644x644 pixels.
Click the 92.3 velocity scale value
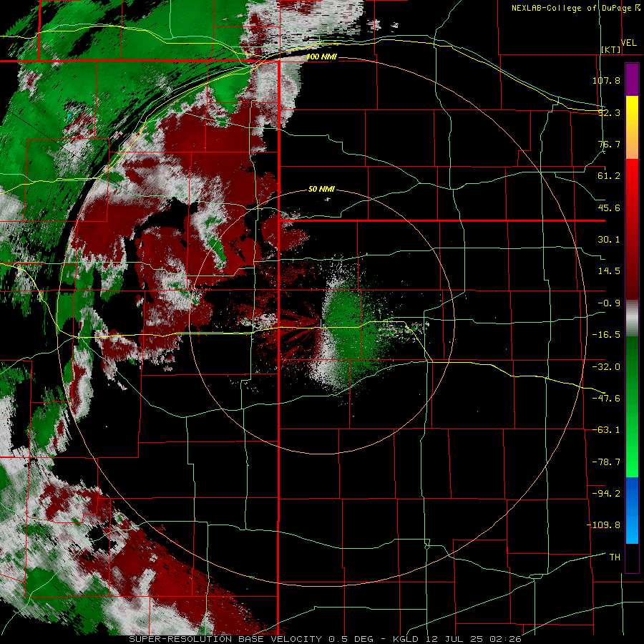(609, 112)
